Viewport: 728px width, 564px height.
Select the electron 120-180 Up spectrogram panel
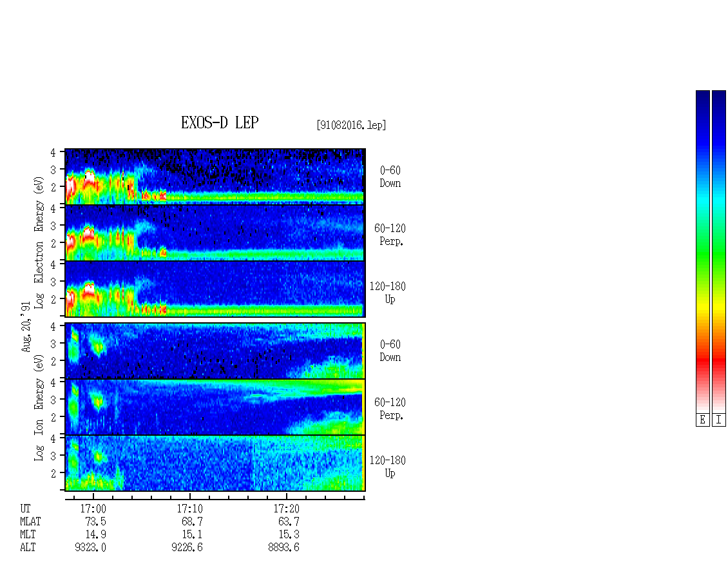(x=215, y=289)
